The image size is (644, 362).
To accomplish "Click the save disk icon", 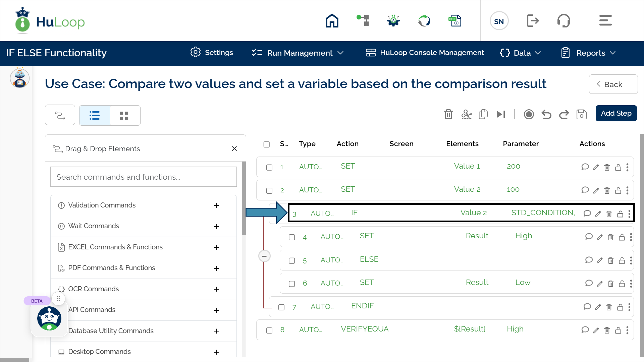I will tap(581, 114).
